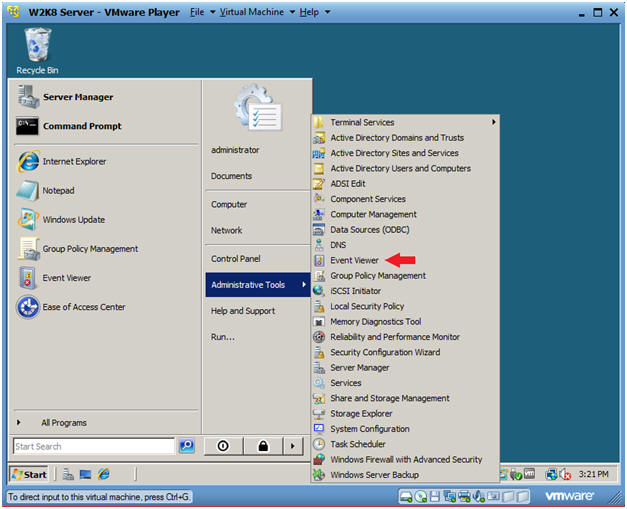
Task: Open shutdown options arrow next to lock
Action: pyautogui.click(x=293, y=446)
